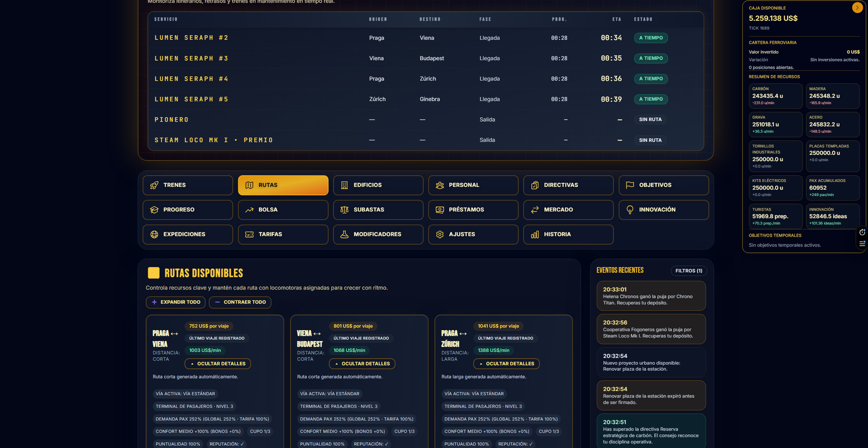Toggle the list menu icon at right edge
Viewport: 868px width, 448px height.
862,243
